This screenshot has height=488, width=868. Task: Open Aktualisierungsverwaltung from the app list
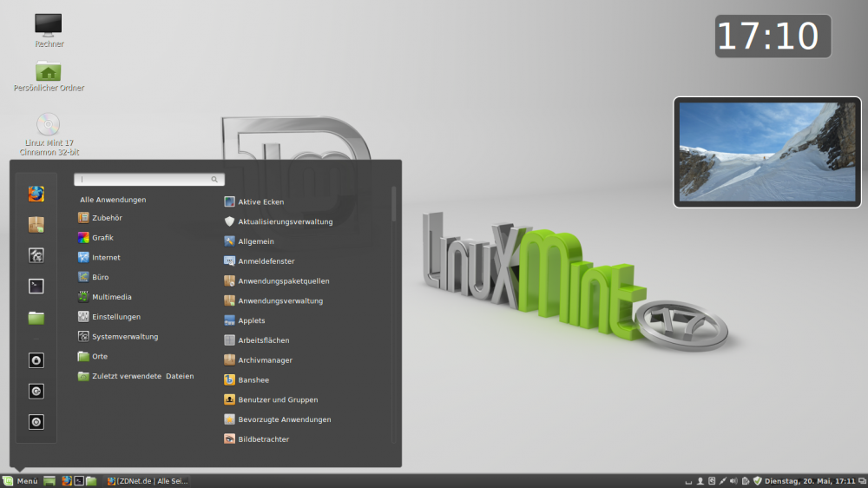coord(285,221)
